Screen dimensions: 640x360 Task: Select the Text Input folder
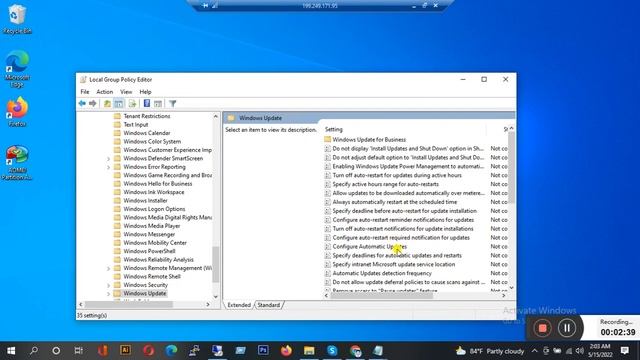click(136, 124)
